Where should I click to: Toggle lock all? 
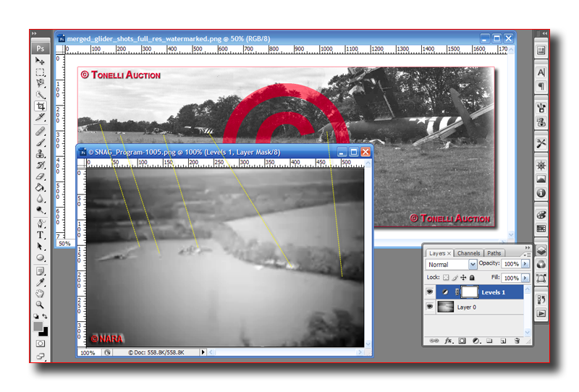click(472, 278)
